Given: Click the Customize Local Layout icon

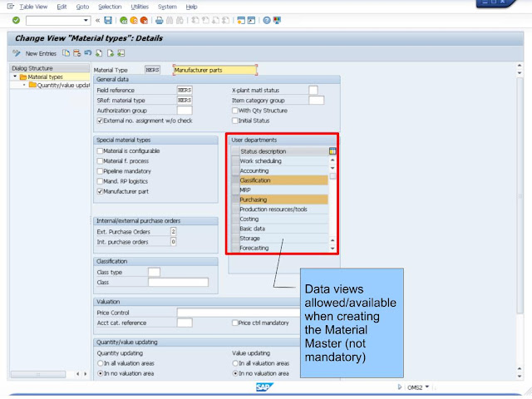Looking at the screenshot, I should (x=277, y=21).
